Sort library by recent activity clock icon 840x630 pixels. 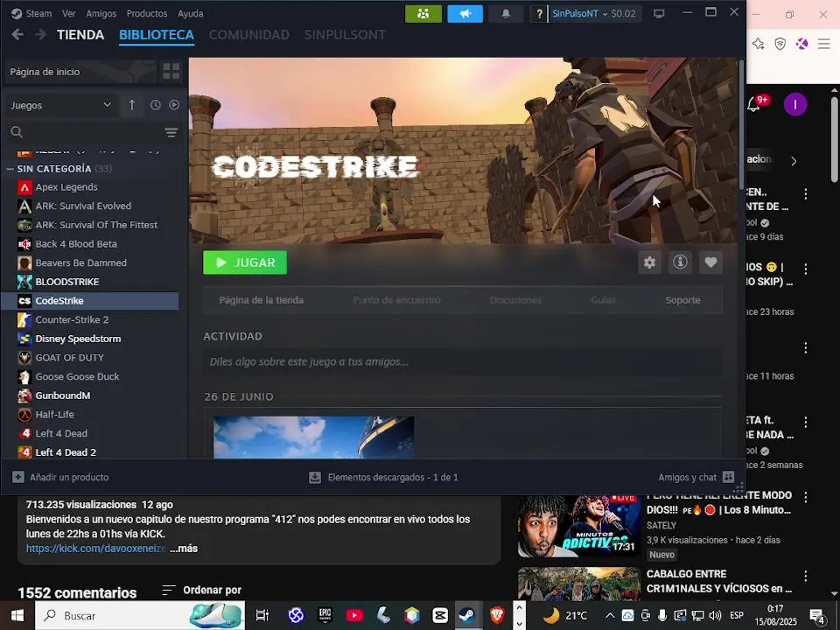pyautogui.click(x=156, y=105)
